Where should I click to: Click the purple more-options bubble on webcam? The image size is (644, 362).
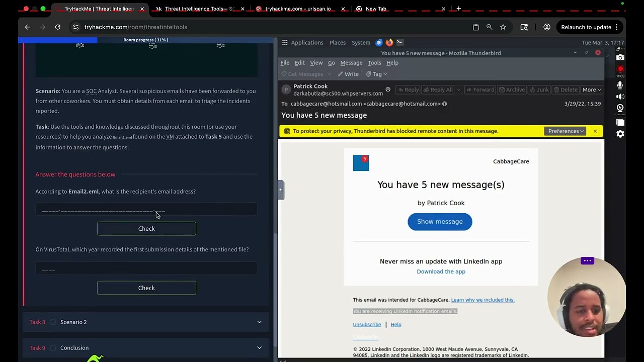(x=587, y=260)
